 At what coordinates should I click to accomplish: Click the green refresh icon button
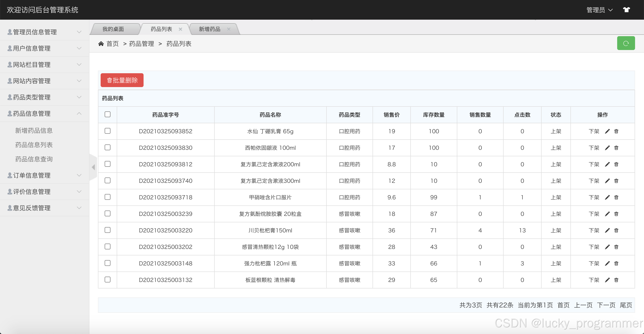point(626,43)
